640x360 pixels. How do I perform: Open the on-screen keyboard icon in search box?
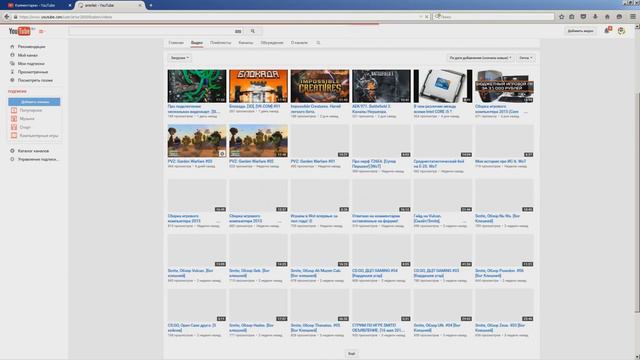coord(238,31)
